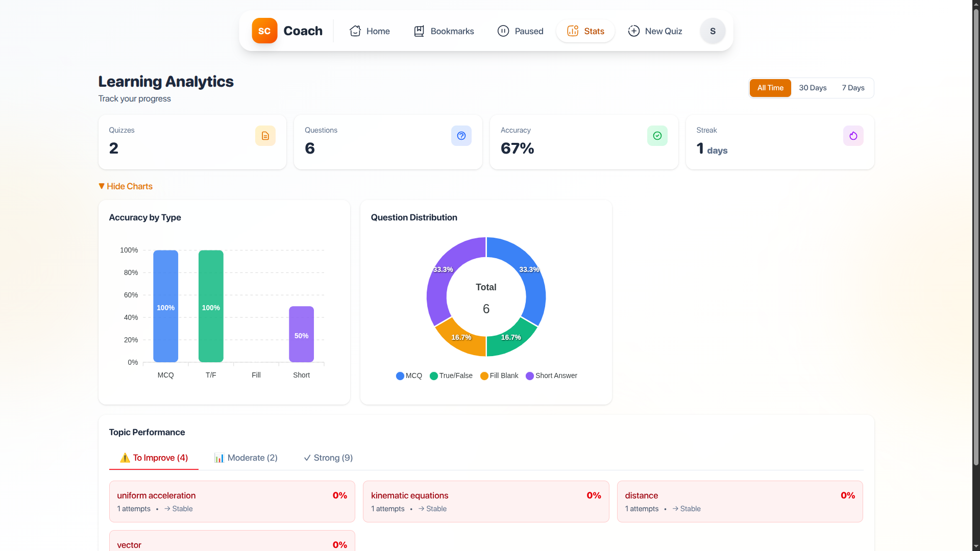Switch time range to 7 Days

coord(853,88)
